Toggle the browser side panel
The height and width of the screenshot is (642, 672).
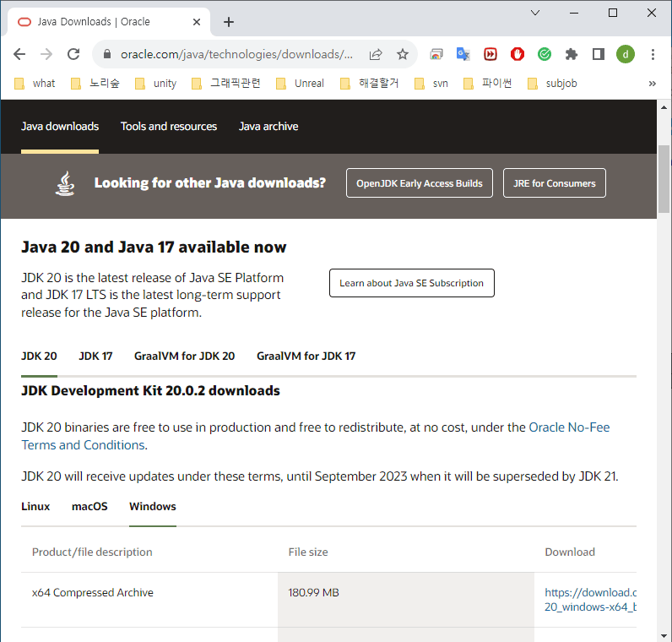[599, 54]
